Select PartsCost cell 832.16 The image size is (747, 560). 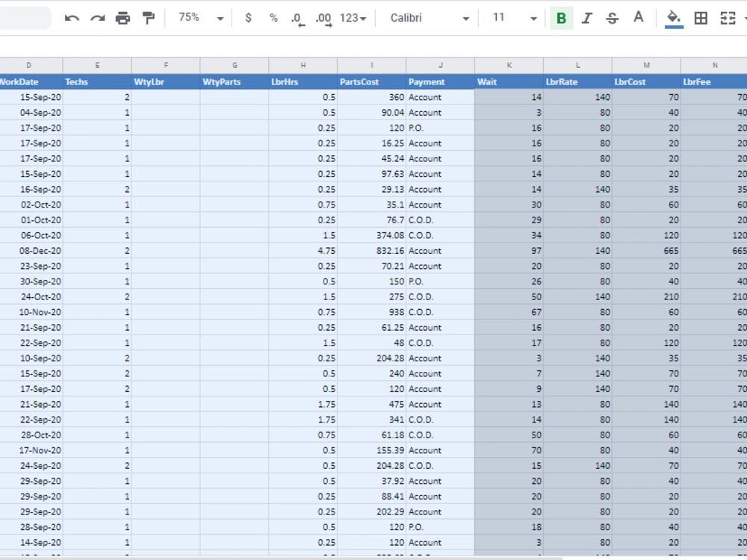(x=371, y=250)
